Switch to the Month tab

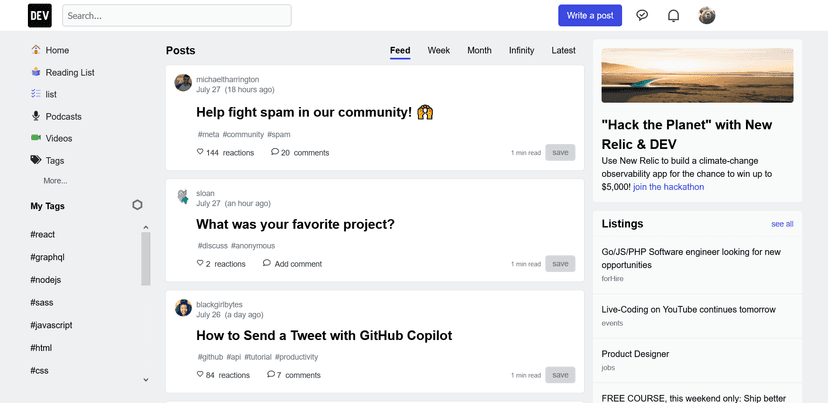[479, 51]
